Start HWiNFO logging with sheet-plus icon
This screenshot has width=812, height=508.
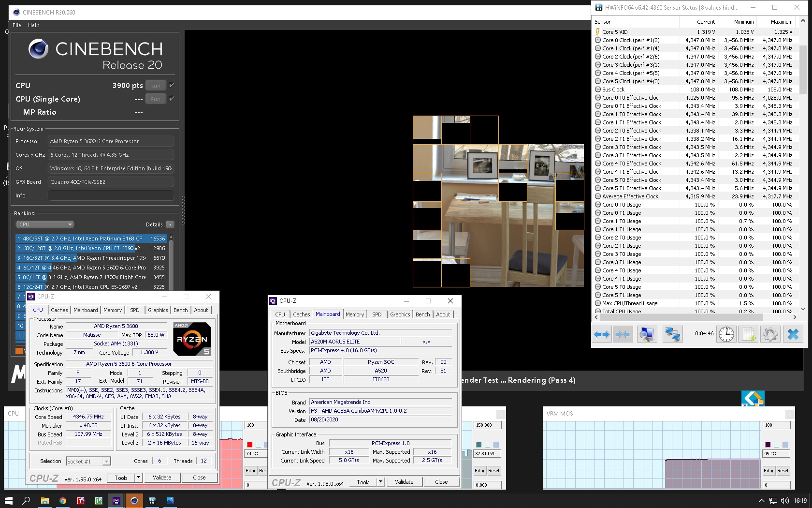[x=749, y=334]
